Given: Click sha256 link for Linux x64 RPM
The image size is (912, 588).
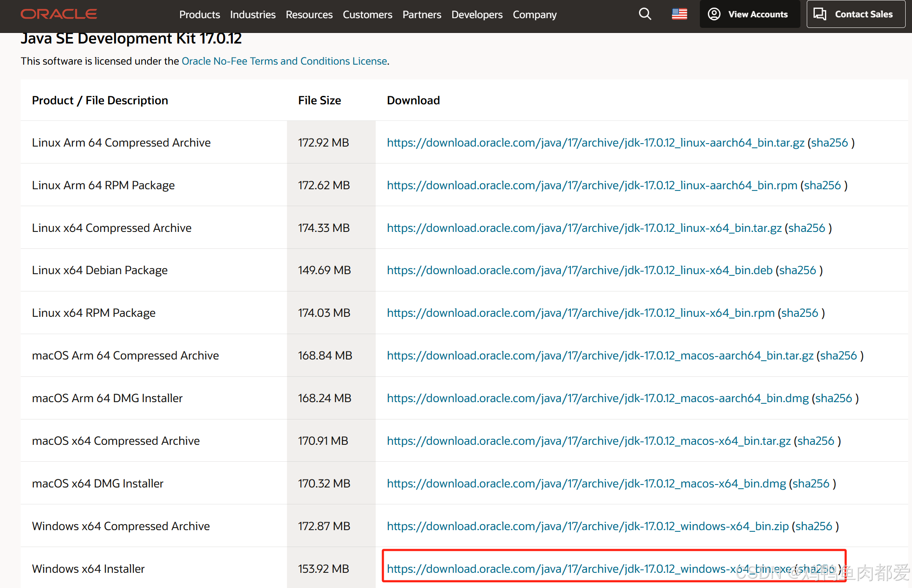Looking at the screenshot, I should click(800, 313).
